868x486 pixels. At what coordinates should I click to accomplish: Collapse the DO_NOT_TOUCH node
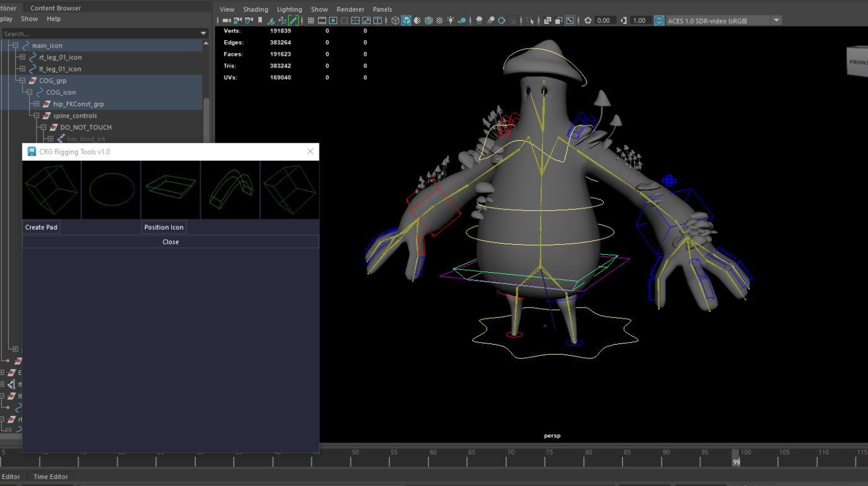[x=43, y=128]
